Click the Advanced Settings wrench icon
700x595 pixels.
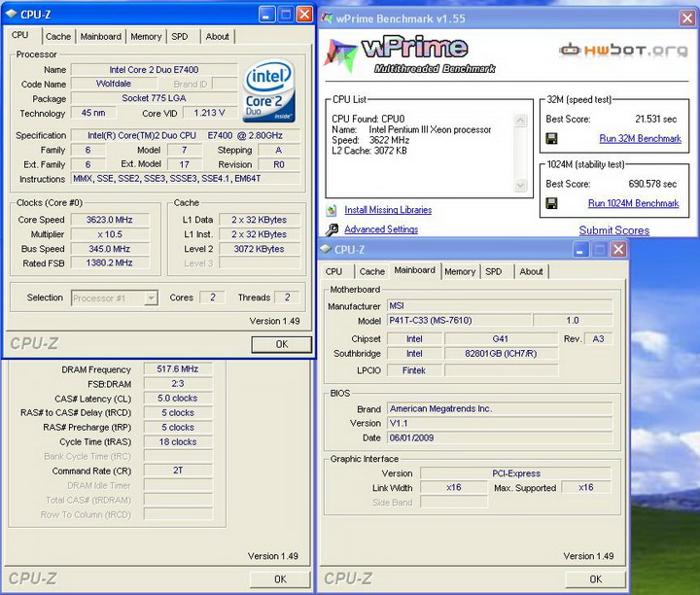[332, 229]
